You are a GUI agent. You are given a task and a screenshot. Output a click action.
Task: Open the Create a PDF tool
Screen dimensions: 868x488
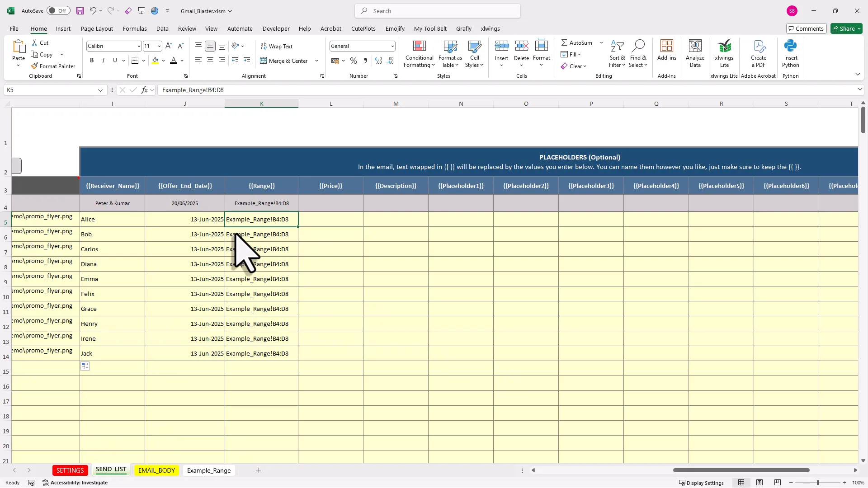click(x=759, y=53)
